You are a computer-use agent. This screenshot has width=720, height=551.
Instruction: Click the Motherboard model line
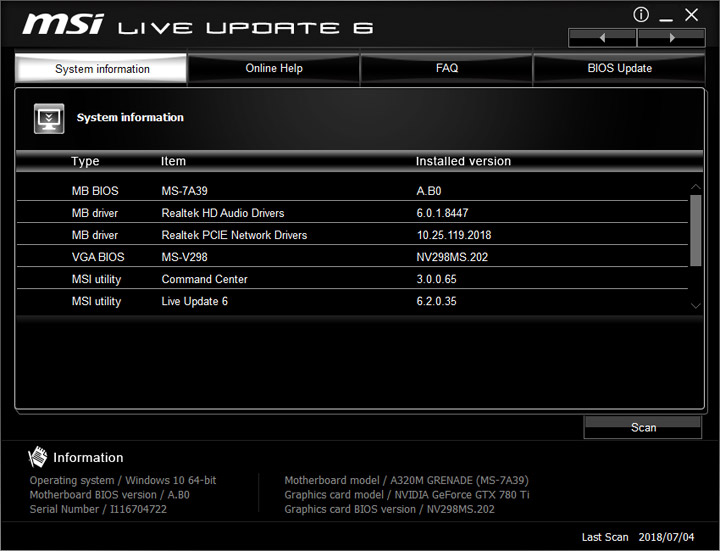[406, 480]
